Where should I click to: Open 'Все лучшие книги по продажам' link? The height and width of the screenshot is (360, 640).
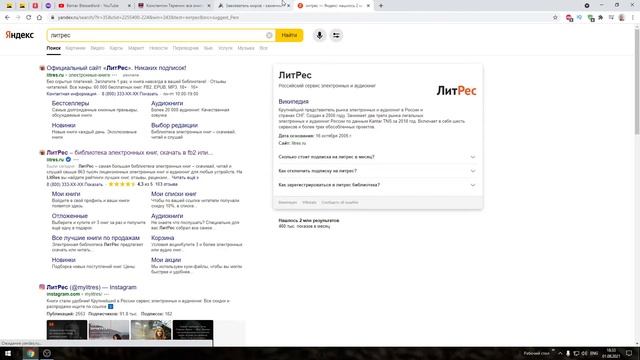(96, 238)
